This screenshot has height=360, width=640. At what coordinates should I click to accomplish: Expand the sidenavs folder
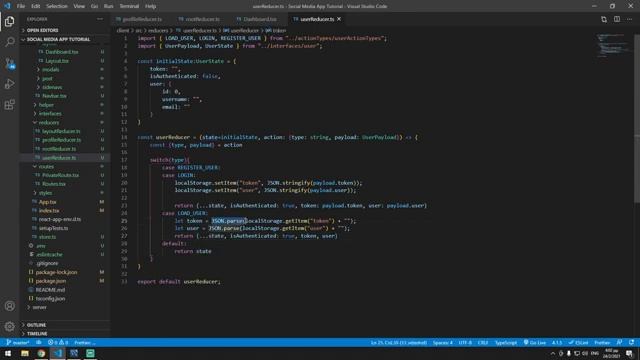click(52, 87)
